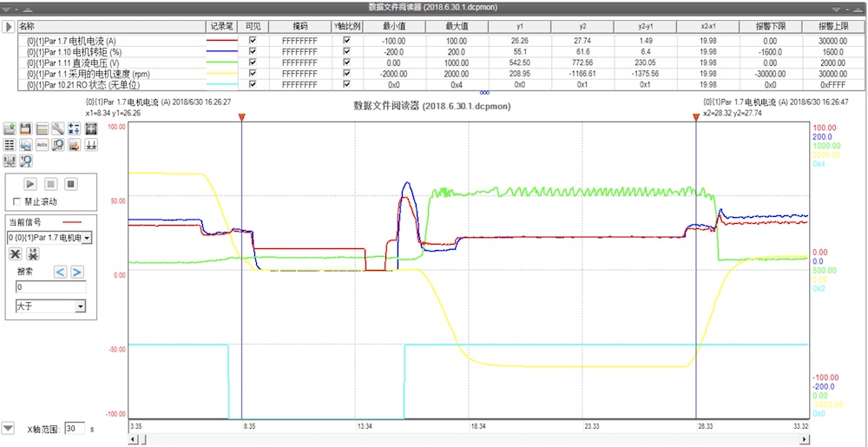Click the open file icon
The width and height of the screenshot is (868, 447).
(10, 129)
